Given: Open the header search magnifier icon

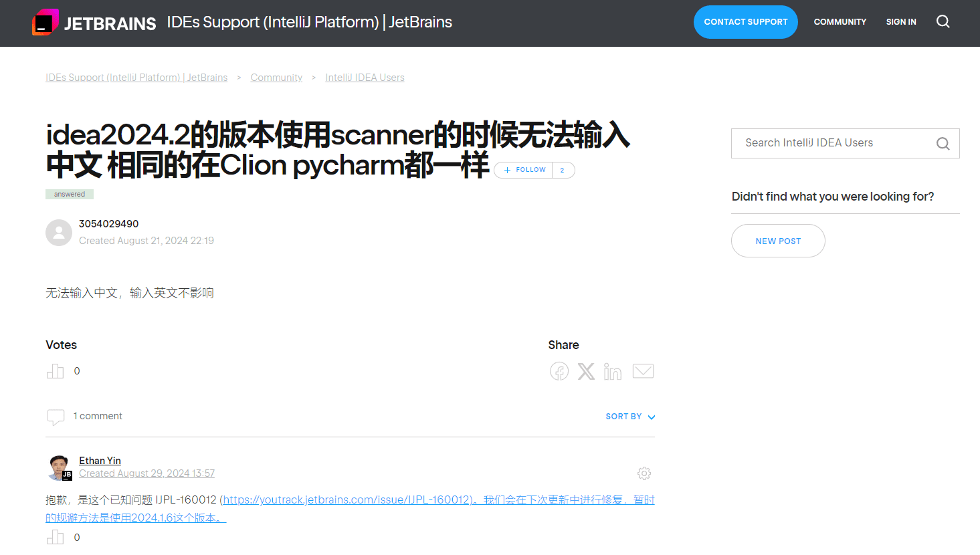Looking at the screenshot, I should (x=943, y=21).
